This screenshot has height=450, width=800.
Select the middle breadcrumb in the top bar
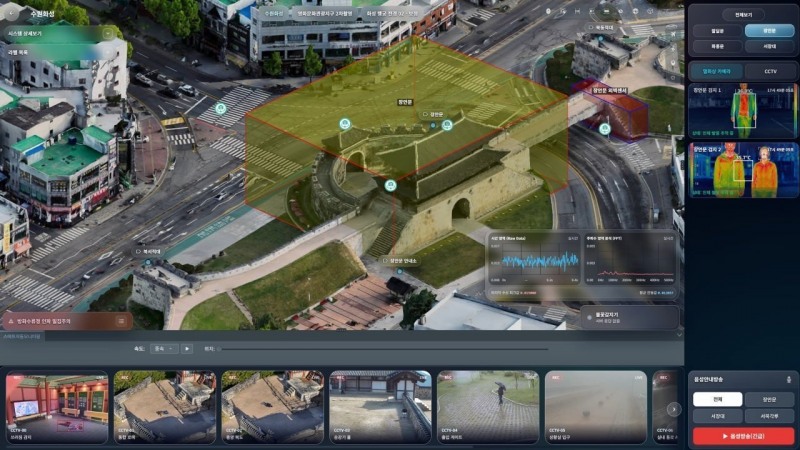pyautogui.click(x=325, y=14)
